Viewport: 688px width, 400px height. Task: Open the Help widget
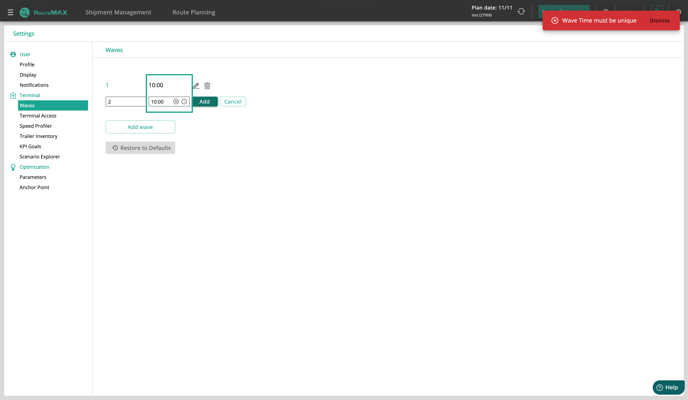(x=668, y=387)
